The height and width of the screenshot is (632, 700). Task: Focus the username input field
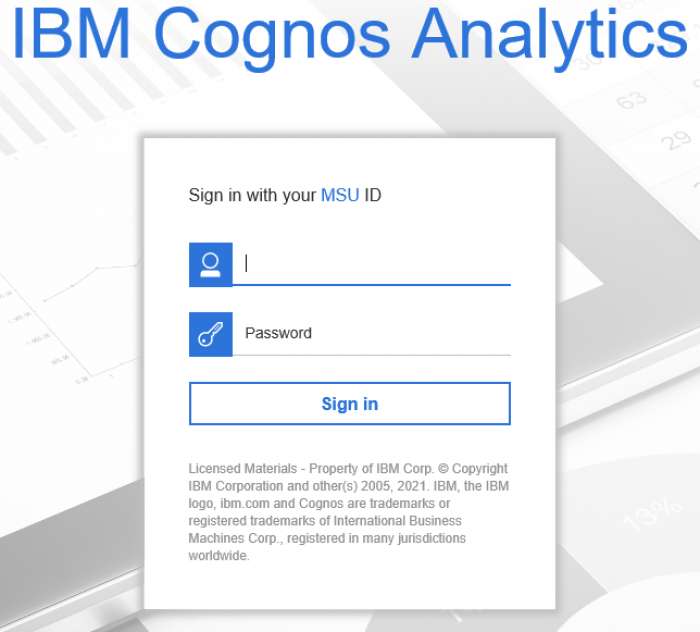[x=375, y=264]
